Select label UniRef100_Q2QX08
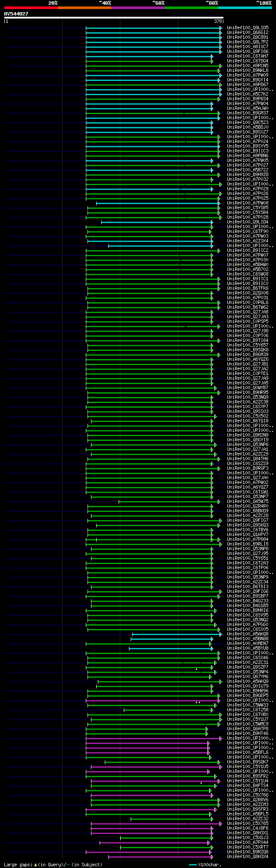Image resolution: width=276 pixels, height=868 pixels. (x=248, y=293)
